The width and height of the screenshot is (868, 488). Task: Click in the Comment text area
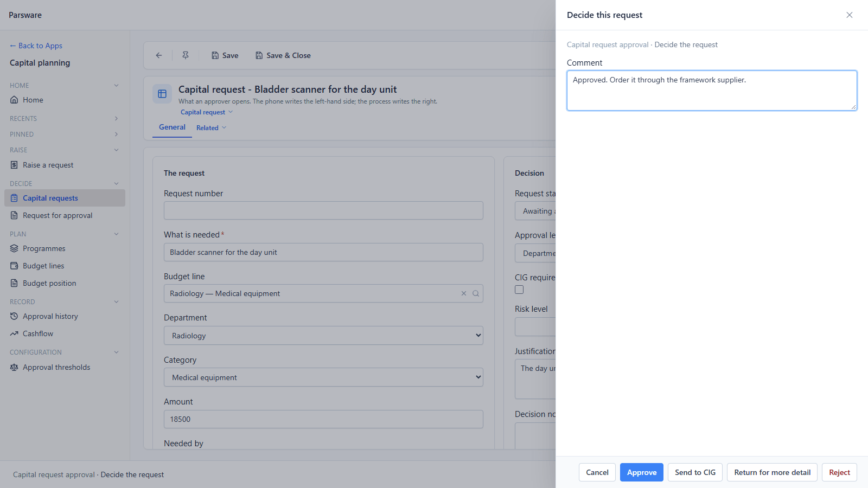(x=712, y=91)
